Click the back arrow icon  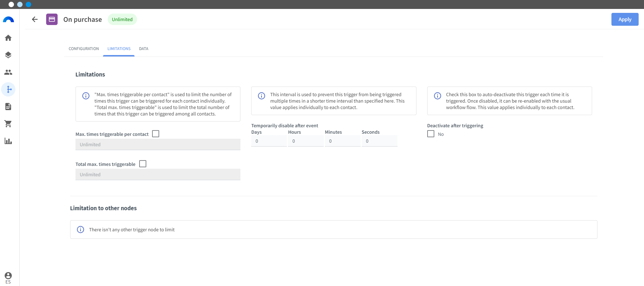point(35,19)
